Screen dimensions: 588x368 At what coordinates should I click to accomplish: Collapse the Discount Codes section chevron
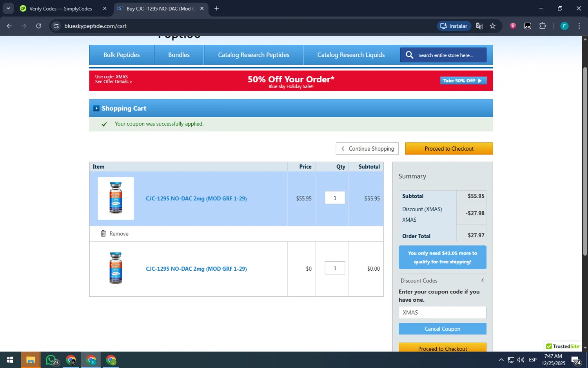click(x=482, y=280)
